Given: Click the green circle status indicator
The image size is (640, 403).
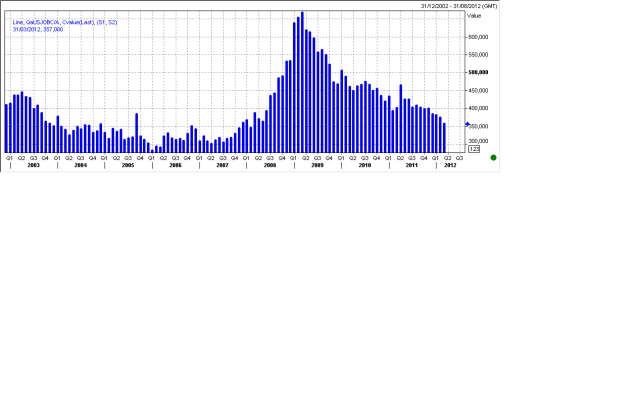Looking at the screenshot, I should tap(493, 158).
